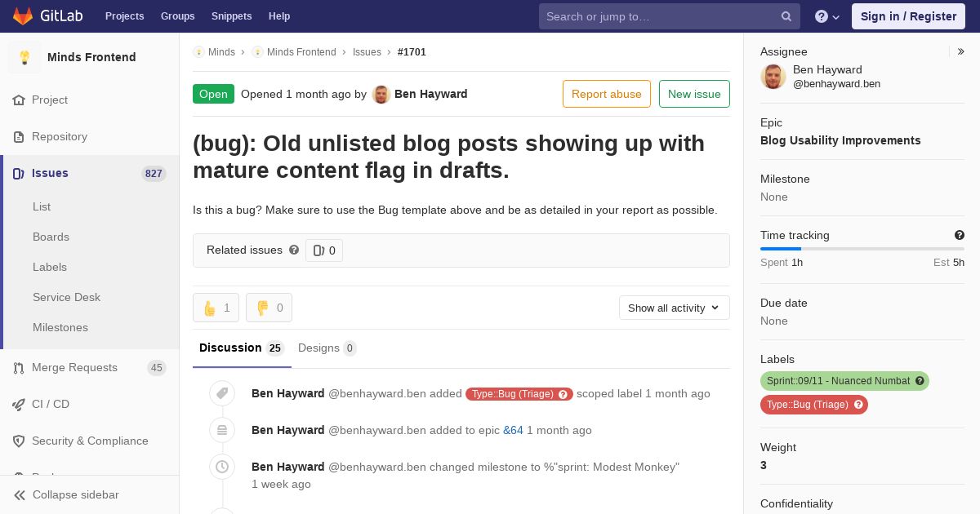Click the Minds breadcrumb link
Image resolution: width=980 pixels, height=514 pixels.
click(221, 51)
